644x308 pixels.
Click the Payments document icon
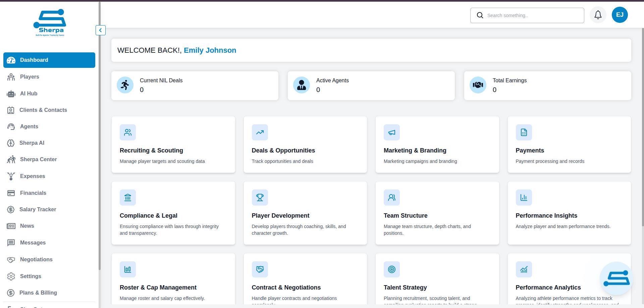[524, 132]
